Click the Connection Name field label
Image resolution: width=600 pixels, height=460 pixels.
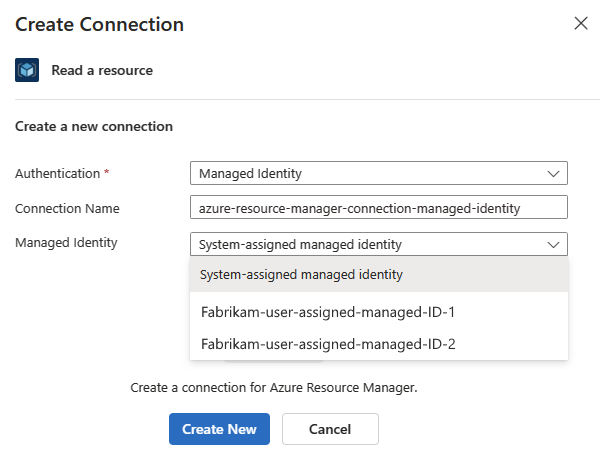(67, 208)
